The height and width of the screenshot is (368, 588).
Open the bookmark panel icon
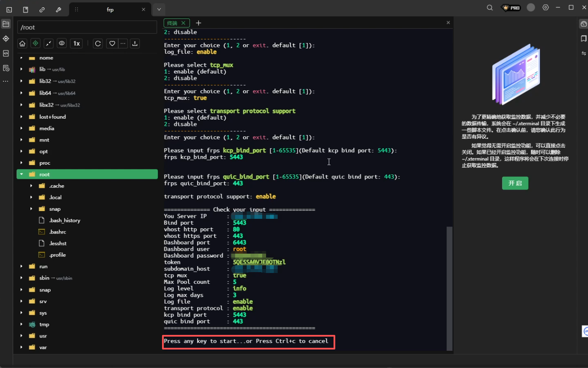[583, 39]
